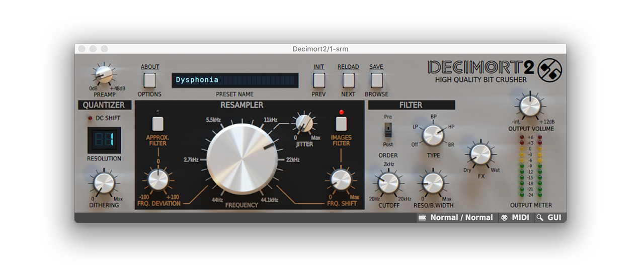
Task: Click the chip icon beside Normal / Normal
Action: tap(422, 218)
